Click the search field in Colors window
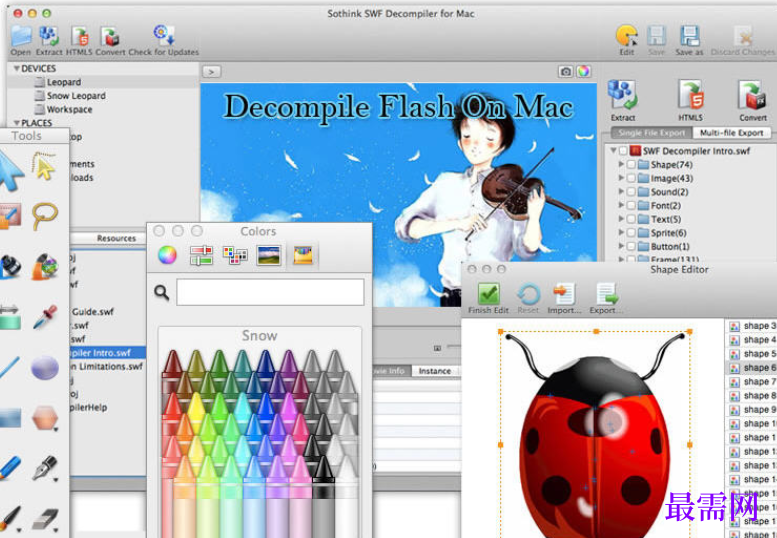777x538 pixels. 270,292
